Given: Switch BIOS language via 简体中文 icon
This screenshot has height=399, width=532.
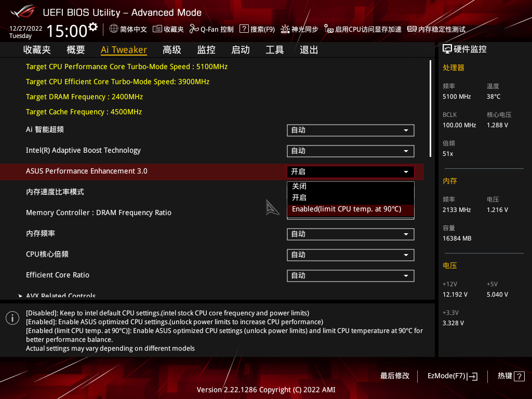Looking at the screenshot, I should click(127, 29).
